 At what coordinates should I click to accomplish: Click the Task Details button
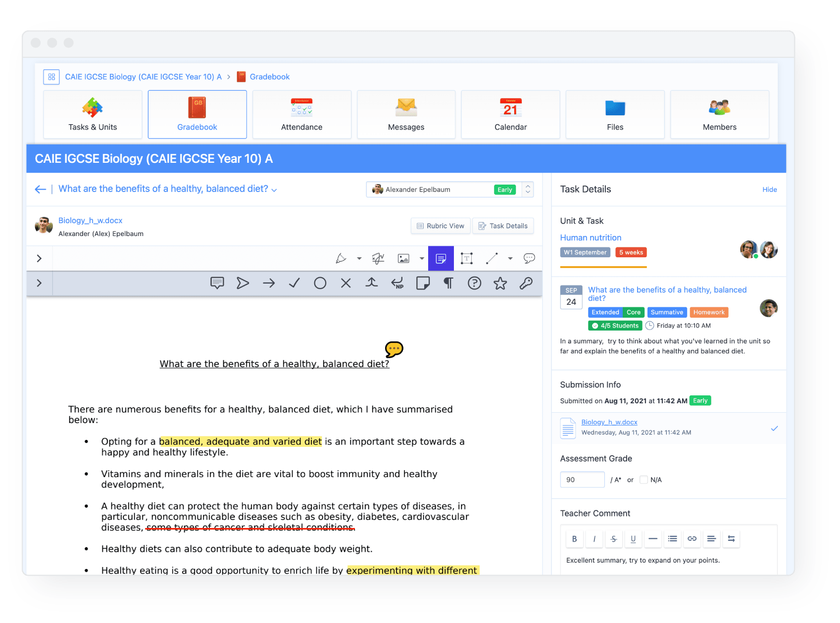(x=503, y=226)
